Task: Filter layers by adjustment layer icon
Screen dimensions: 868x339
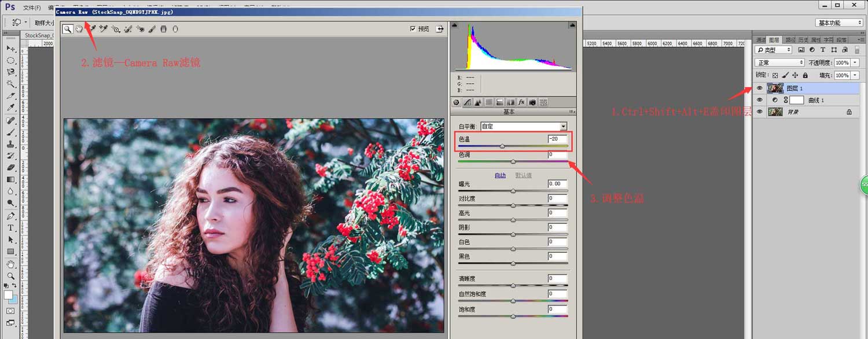Action: (x=812, y=50)
